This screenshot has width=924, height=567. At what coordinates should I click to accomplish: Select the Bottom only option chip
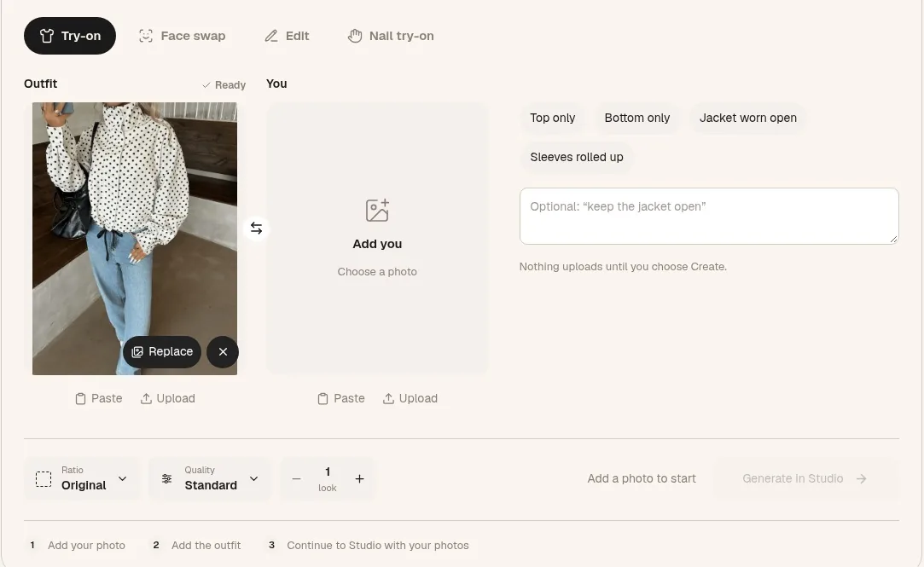(637, 118)
